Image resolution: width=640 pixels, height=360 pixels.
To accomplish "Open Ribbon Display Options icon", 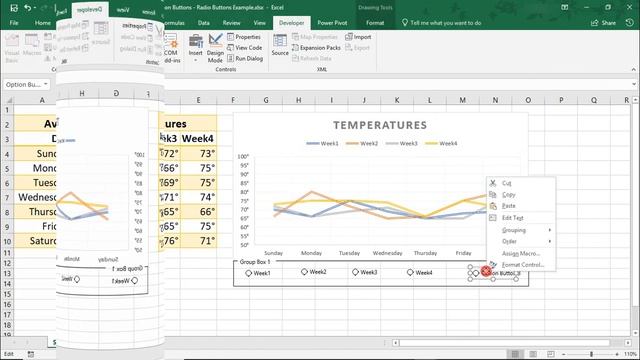I will pos(564,7).
